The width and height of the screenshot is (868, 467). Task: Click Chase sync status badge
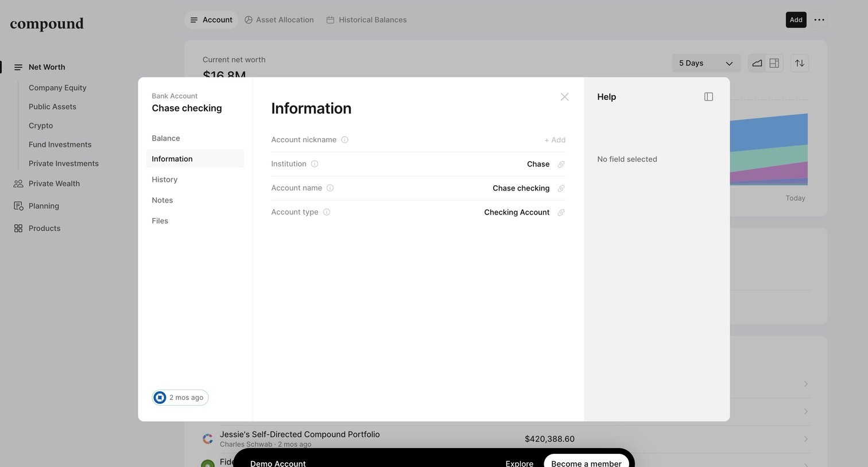point(180,398)
